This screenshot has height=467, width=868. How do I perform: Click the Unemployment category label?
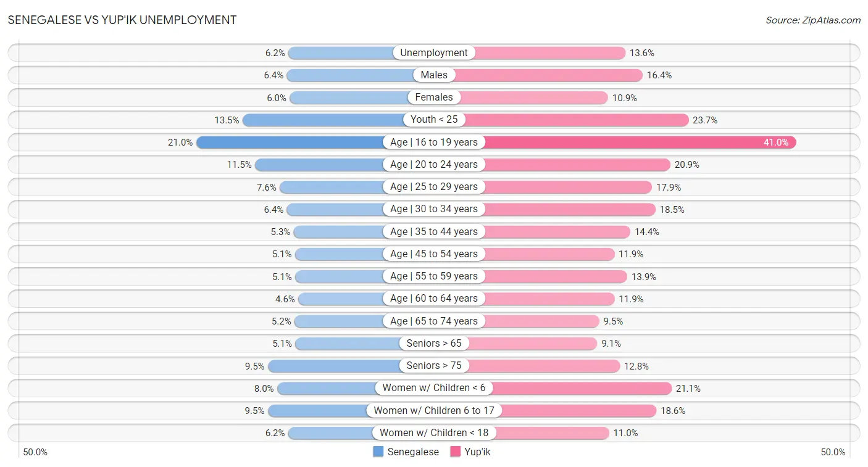click(434, 53)
